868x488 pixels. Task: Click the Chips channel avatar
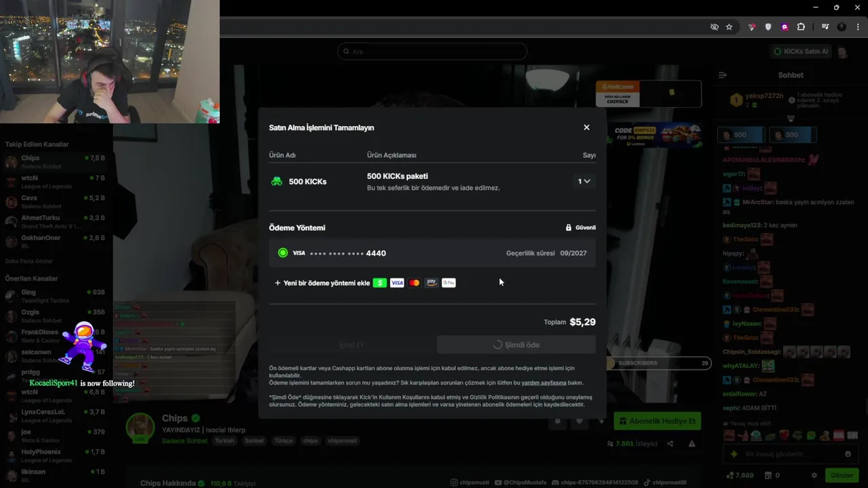pos(140,428)
